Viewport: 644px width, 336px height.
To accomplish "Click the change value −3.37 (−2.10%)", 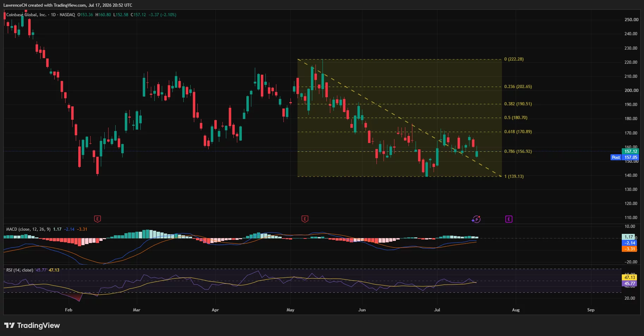I will click(x=162, y=15).
